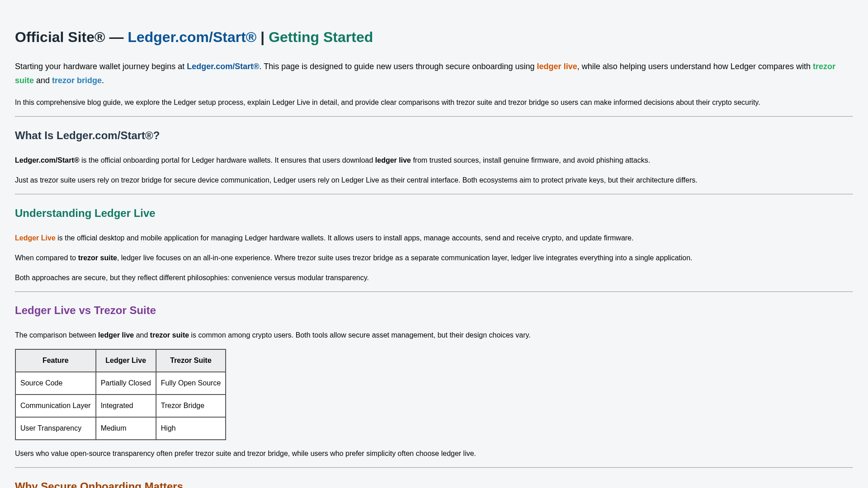Select the Feature column header in the table
The height and width of the screenshot is (488, 868).
[x=55, y=360]
